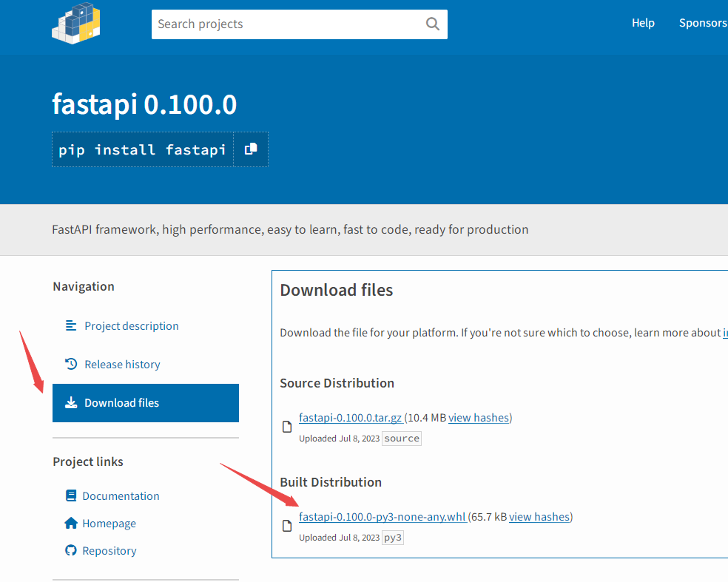View hashes for the whl file

[539, 517]
